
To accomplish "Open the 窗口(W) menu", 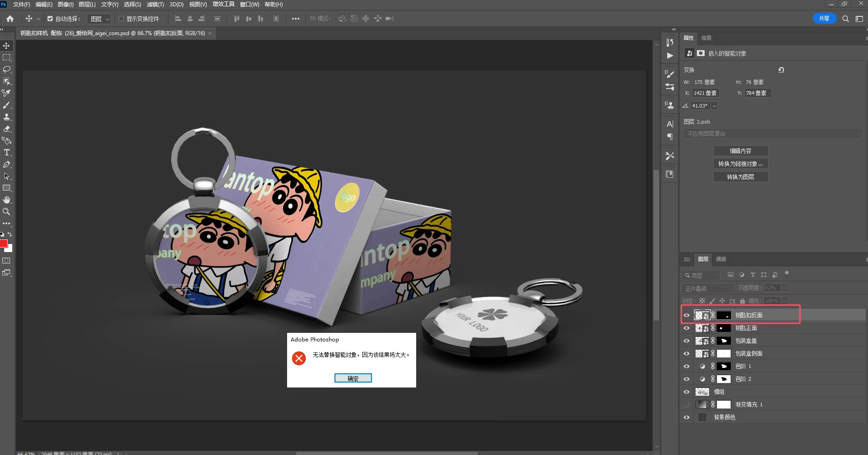I will [250, 5].
